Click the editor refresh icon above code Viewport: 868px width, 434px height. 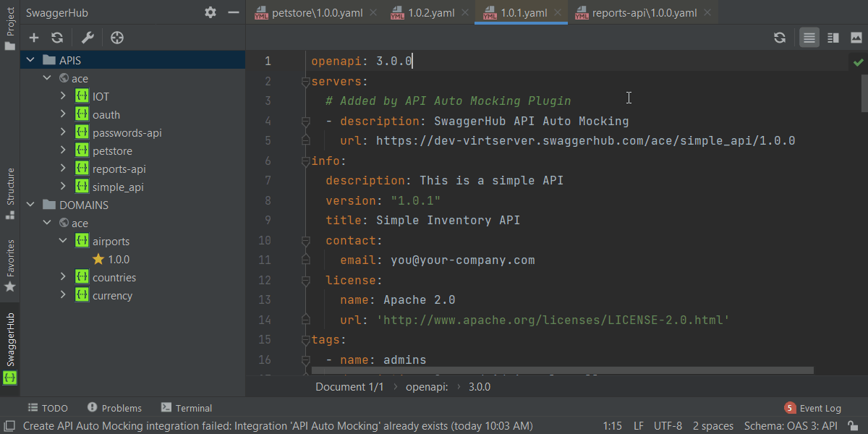[780, 38]
